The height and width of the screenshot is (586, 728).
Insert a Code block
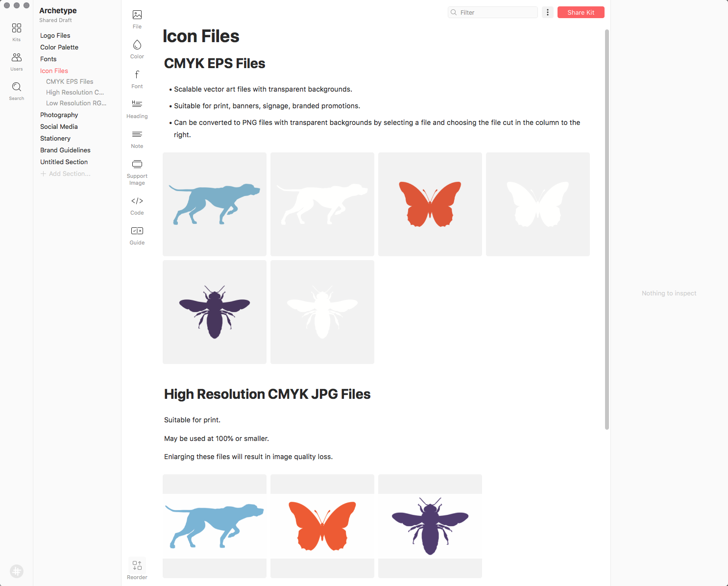coord(137,205)
